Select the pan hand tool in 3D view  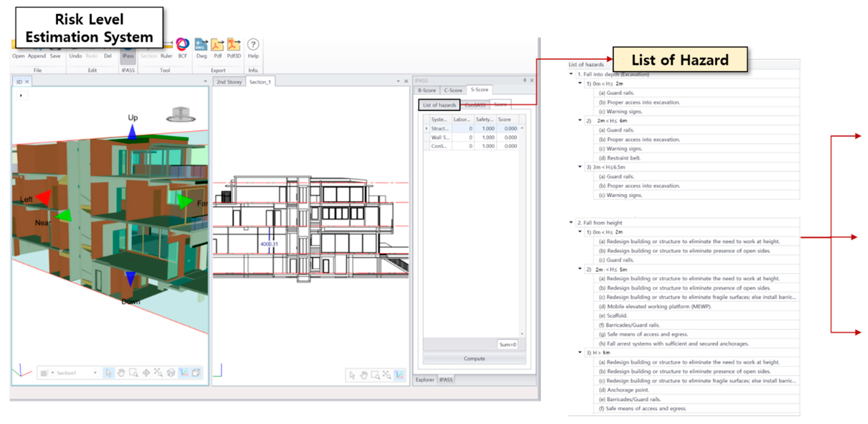(121, 372)
